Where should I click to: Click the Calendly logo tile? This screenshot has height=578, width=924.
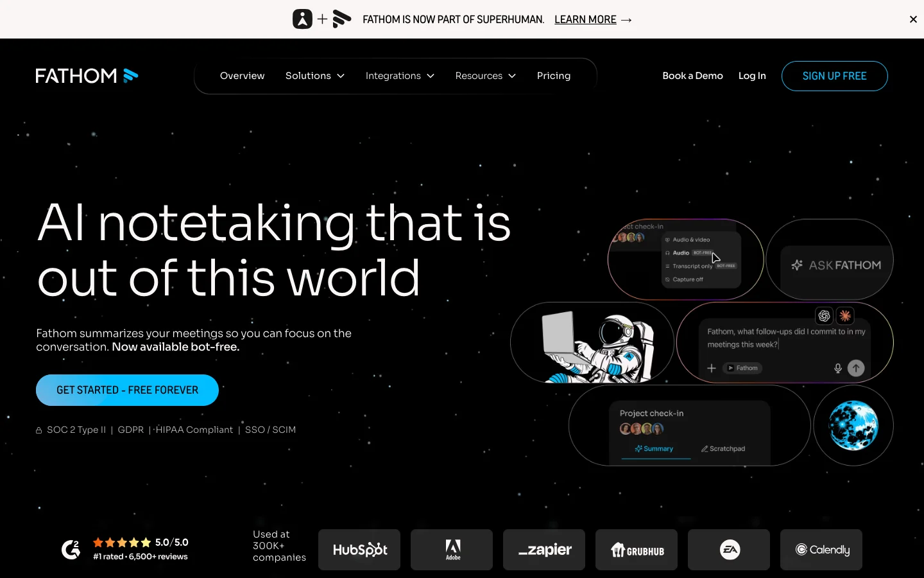[821, 550]
